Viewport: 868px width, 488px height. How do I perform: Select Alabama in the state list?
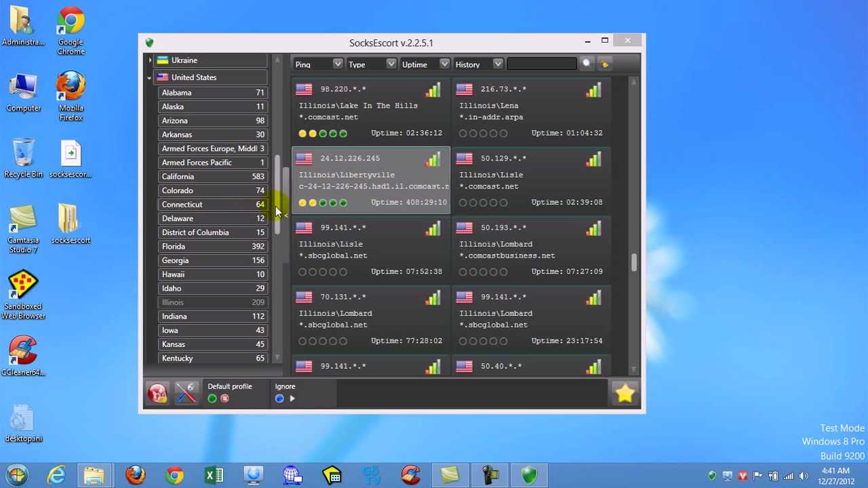point(213,92)
